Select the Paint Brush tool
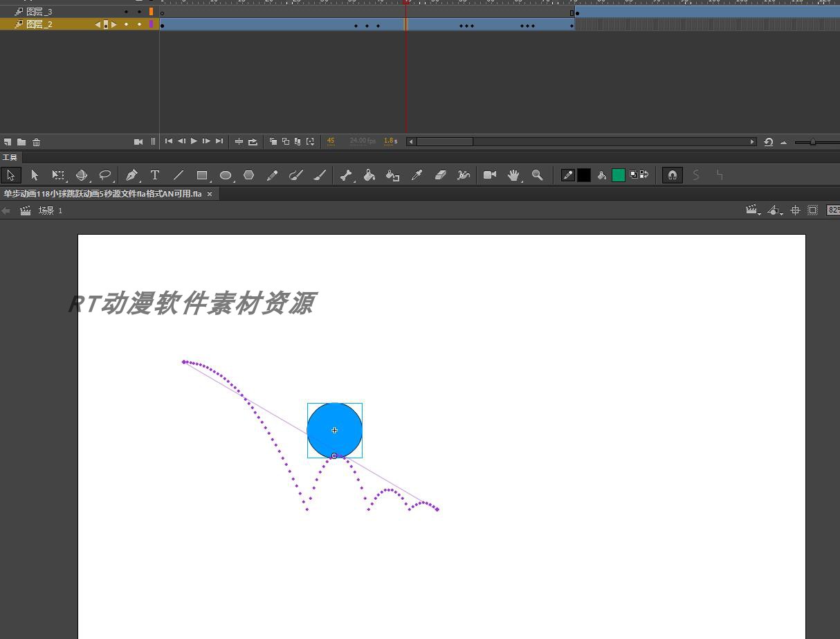This screenshot has height=639, width=840. (296, 176)
